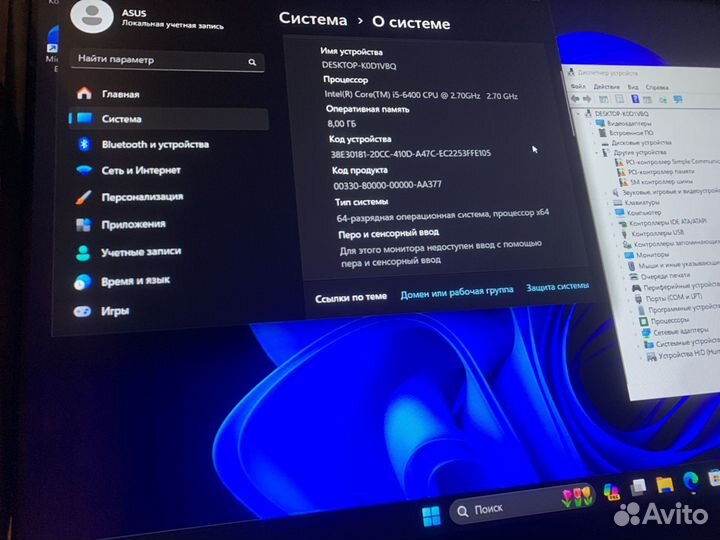
Task: Select Процессоры tree item
Action: pos(669,320)
